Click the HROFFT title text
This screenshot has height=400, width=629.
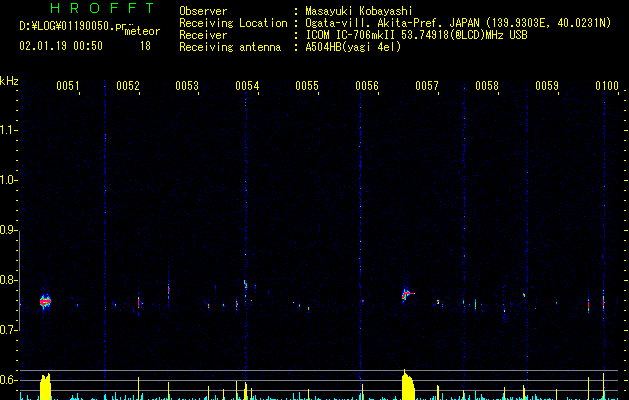(103, 8)
